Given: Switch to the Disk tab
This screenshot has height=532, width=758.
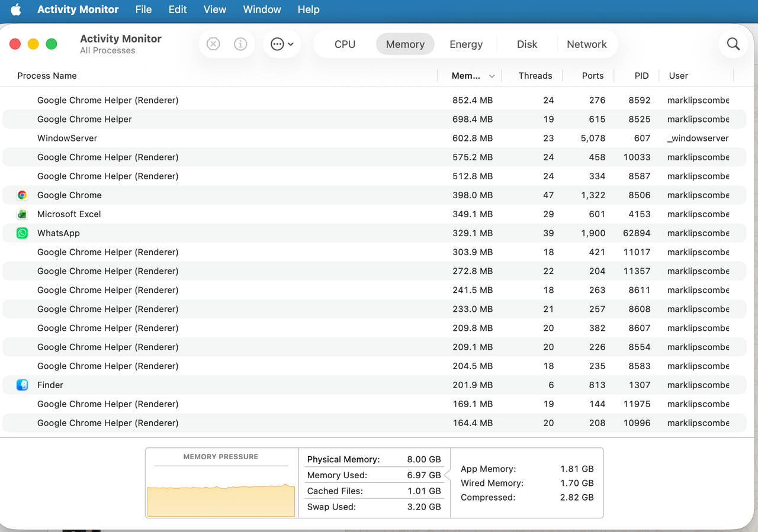Looking at the screenshot, I should pyautogui.click(x=527, y=44).
